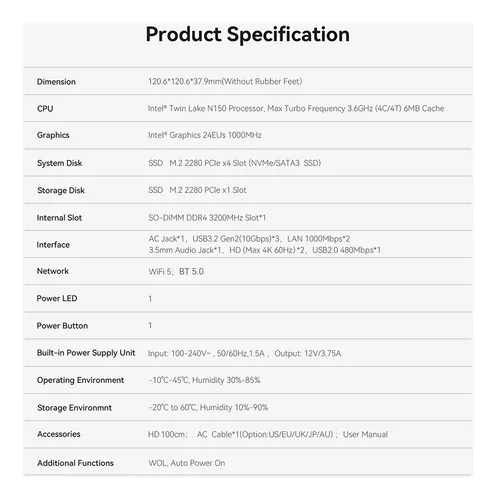Select the M.2 2280 PCIe x4 Slot text

tap(208, 163)
